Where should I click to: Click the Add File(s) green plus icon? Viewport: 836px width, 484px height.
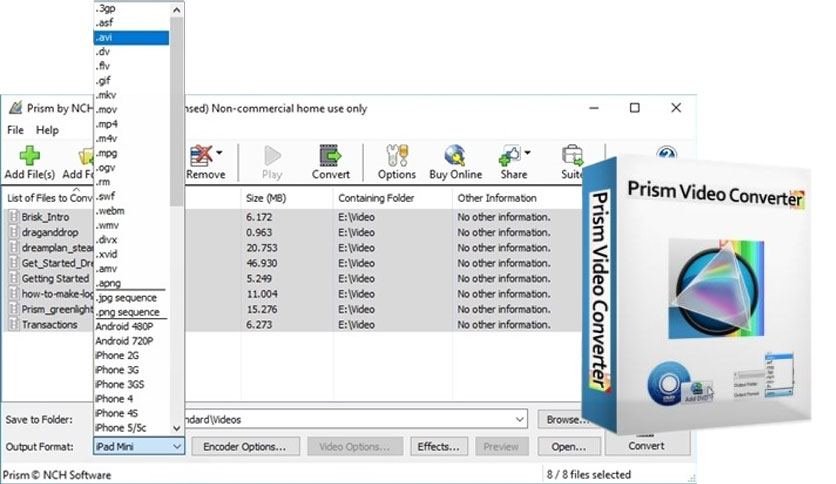(x=29, y=155)
